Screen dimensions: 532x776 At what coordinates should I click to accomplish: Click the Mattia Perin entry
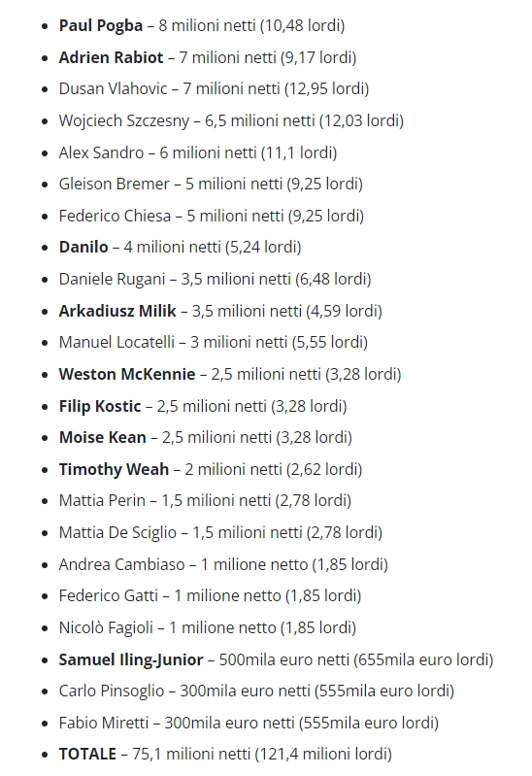205,500
